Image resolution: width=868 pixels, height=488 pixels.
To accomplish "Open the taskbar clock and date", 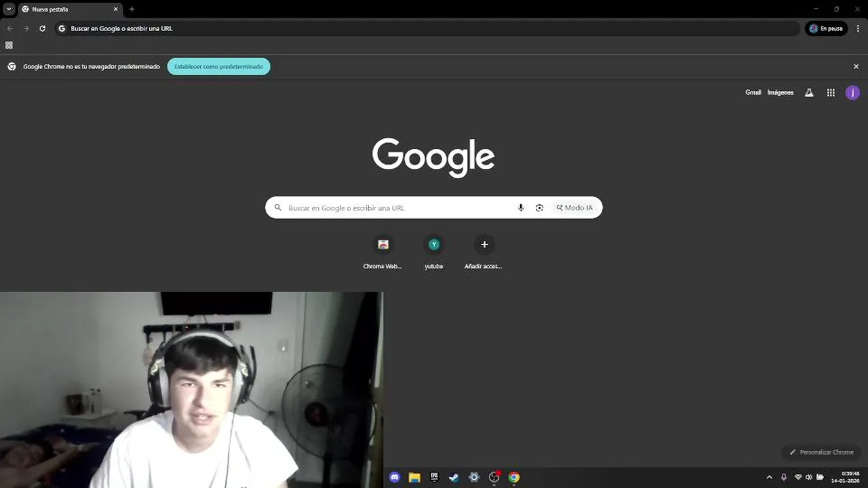I will (845, 477).
